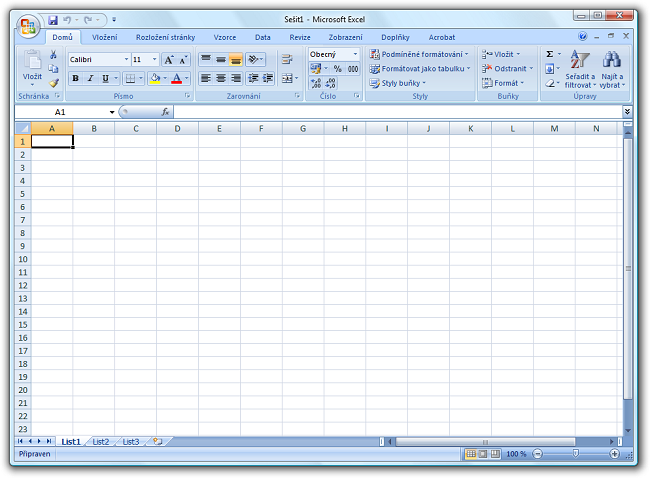The height and width of the screenshot is (478, 650).
Task: Toggle italic formatting
Action: point(90,78)
